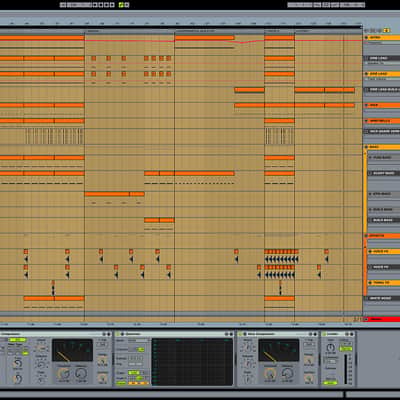This screenshot has height=400, width=400.
Task: Click the locator above the third arrangement section
Action: (x=195, y=31)
